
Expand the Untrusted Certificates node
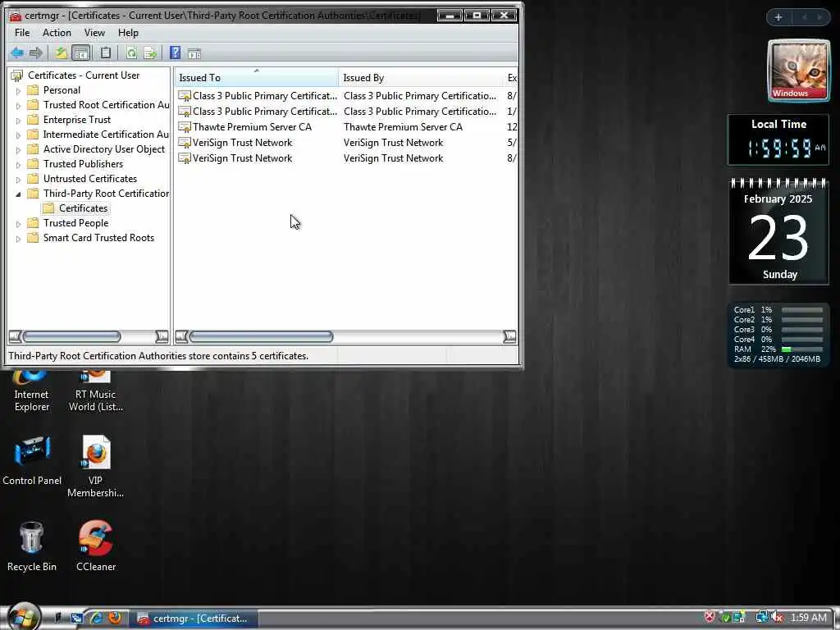tap(18, 179)
